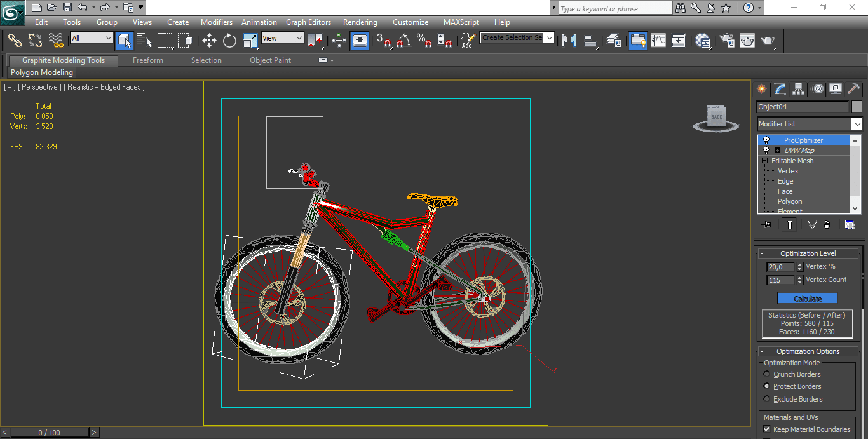Switch to the Freeform ribbon tab

pyautogui.click(x=147, y=60)
